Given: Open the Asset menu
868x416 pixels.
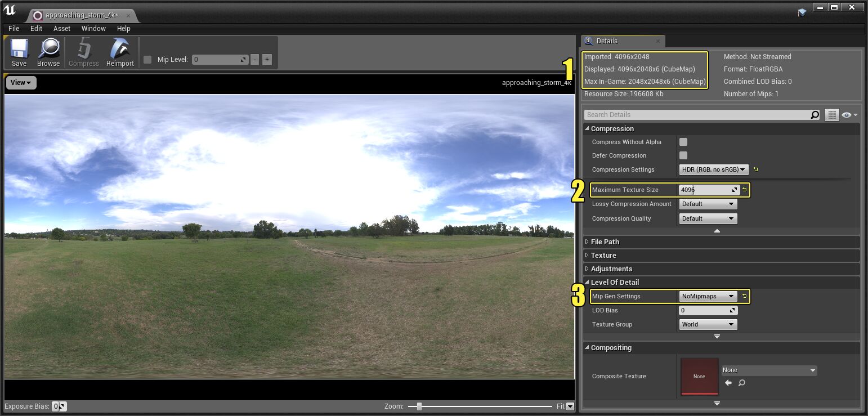Looking at the screenshot, I should coord(62,28).
